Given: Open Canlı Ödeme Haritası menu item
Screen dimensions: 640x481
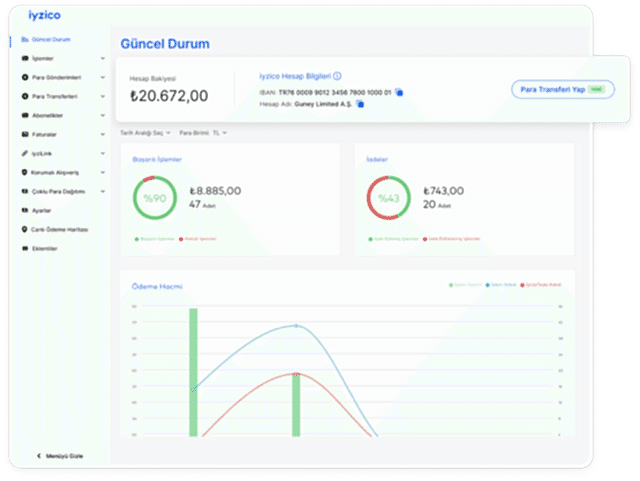Looking at the screenshot, I should 60,229.
